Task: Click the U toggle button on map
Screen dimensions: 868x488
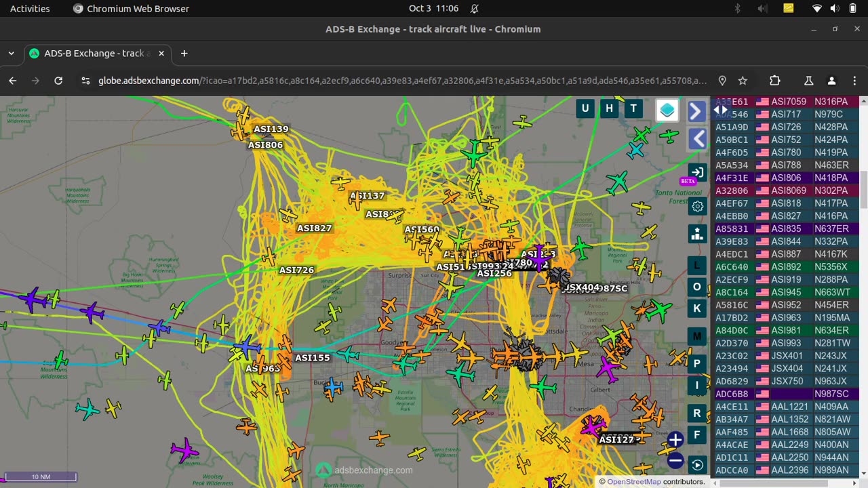Action: 585,108
